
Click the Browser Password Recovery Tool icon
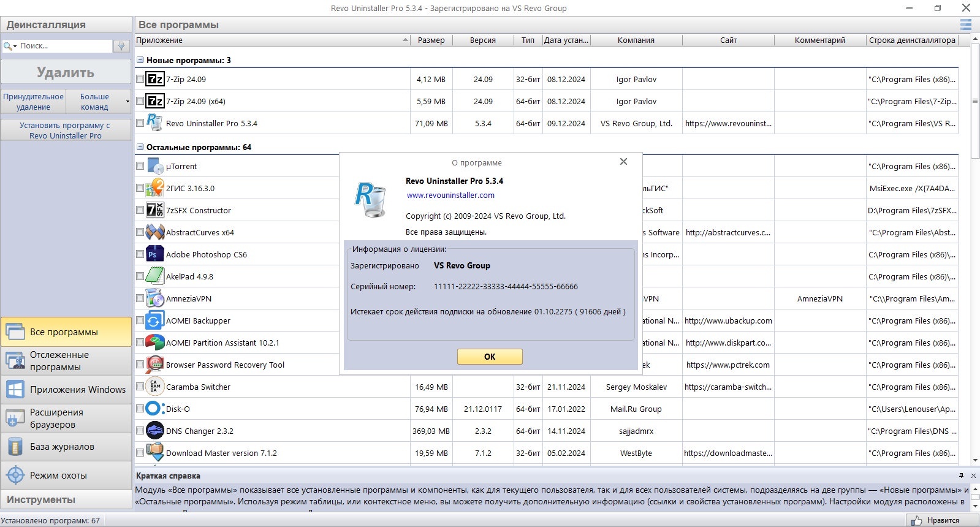(155, 365)
